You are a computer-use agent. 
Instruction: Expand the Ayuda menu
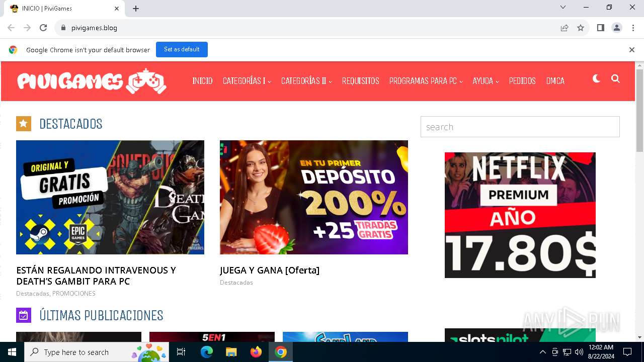(486, 81)
